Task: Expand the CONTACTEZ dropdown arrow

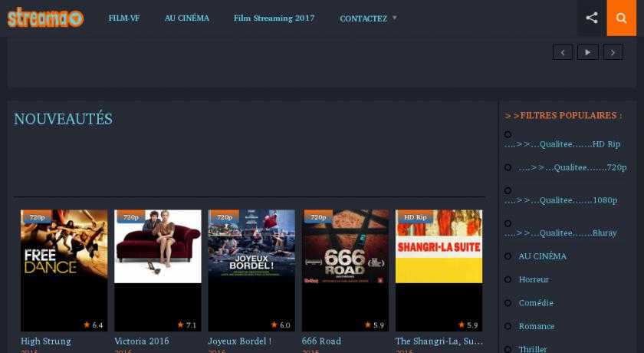Action: tap(394, 18)
